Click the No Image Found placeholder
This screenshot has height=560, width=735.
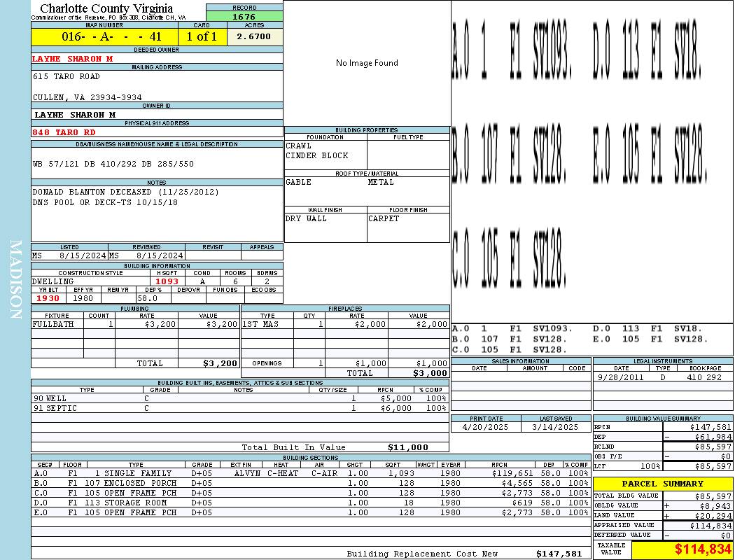pyautogui.click(x=367, y=63)
